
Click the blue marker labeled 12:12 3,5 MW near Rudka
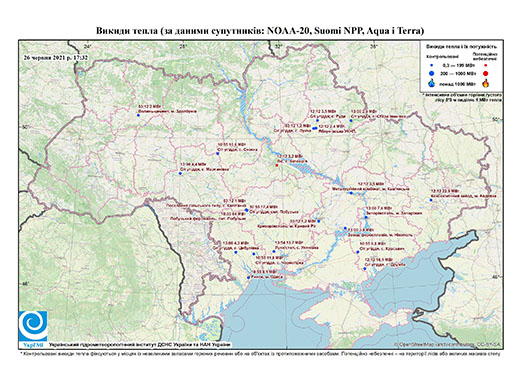(318, 120)
